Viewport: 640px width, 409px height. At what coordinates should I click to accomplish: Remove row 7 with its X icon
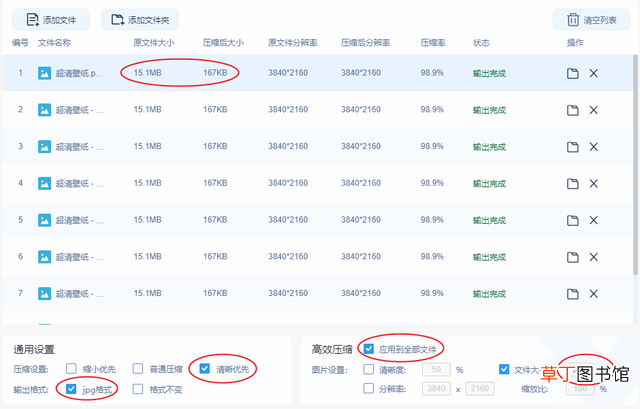tap(593, 294)
